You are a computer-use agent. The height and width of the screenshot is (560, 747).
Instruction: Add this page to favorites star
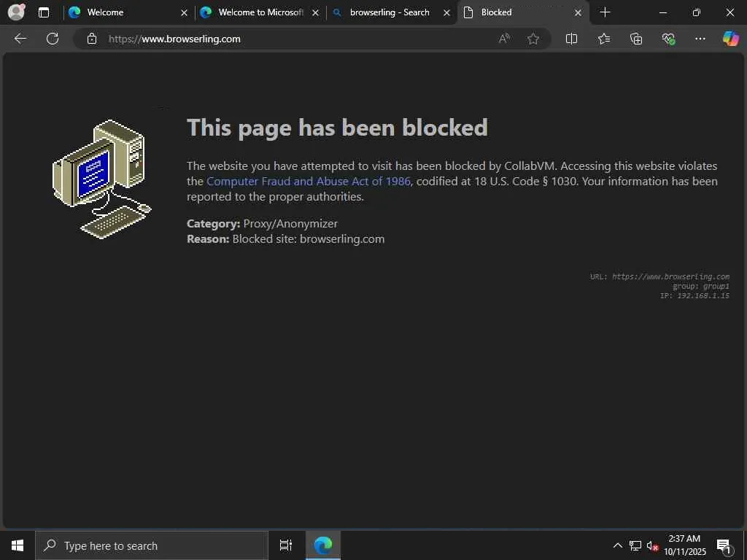point(533,39)
